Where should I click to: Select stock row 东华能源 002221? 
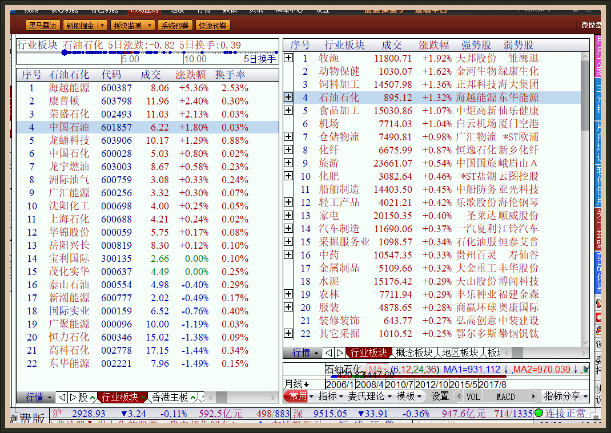[148, 364]
